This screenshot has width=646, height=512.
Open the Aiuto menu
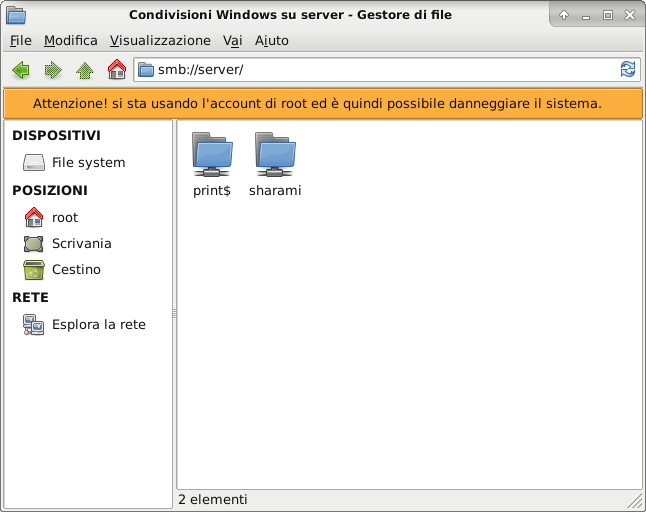pos(272,40)
